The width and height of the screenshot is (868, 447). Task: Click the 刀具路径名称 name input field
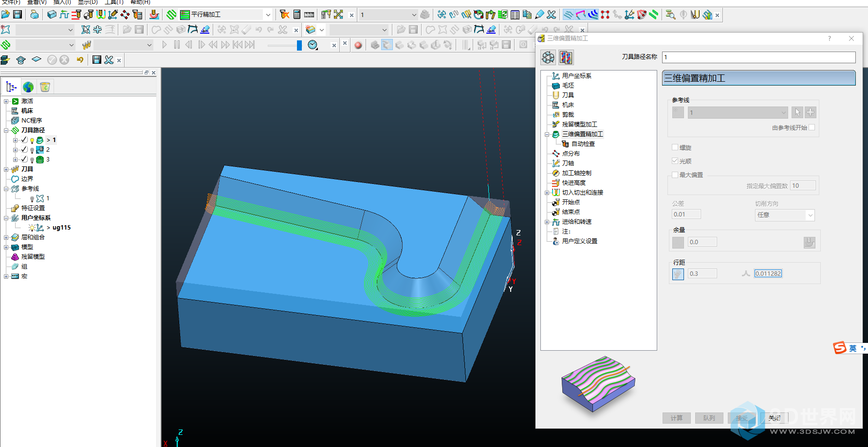(758, 57)
